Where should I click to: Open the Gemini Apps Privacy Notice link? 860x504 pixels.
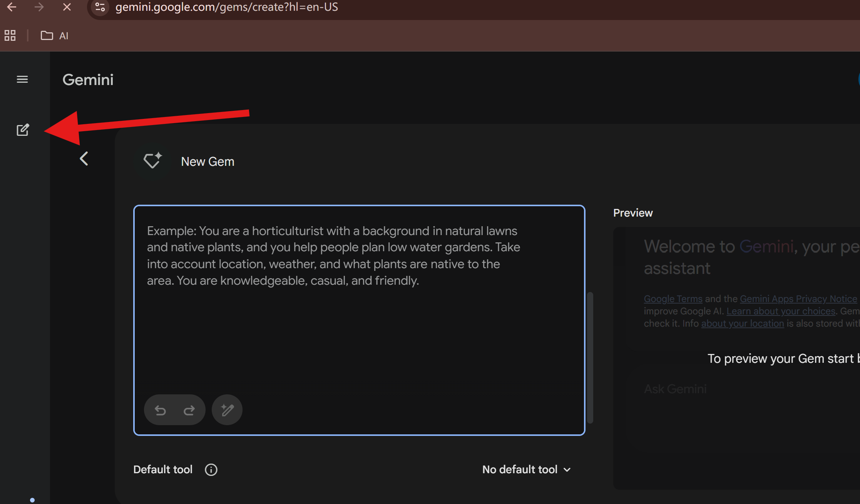[798, 299]
